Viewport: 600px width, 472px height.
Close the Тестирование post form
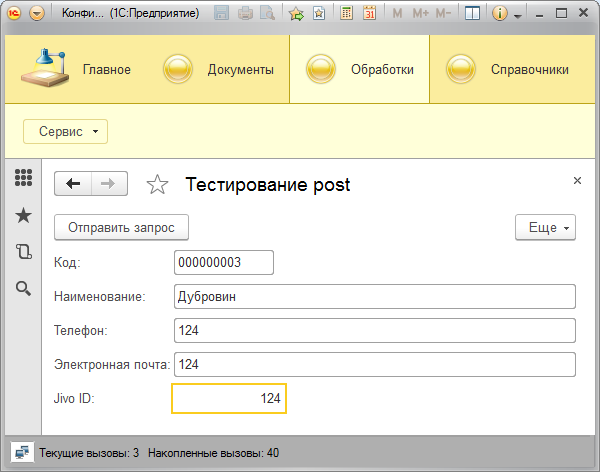(577, 181)
